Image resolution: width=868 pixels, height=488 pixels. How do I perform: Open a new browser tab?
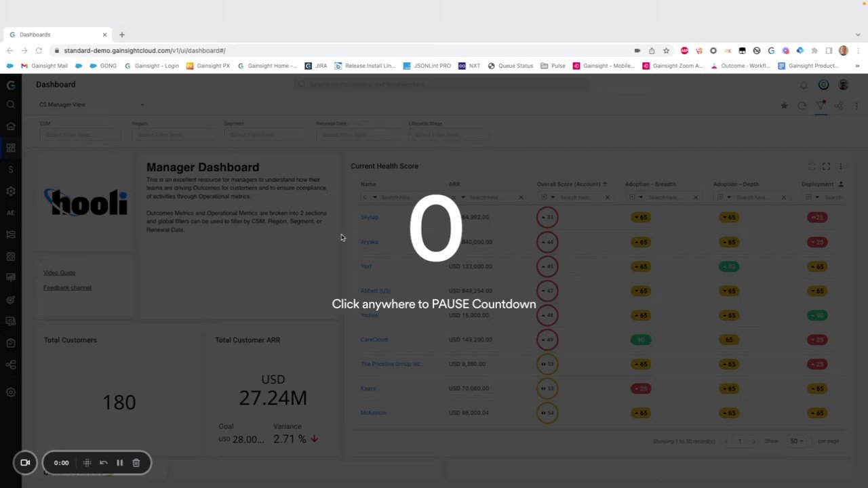(x=122, y=35)
